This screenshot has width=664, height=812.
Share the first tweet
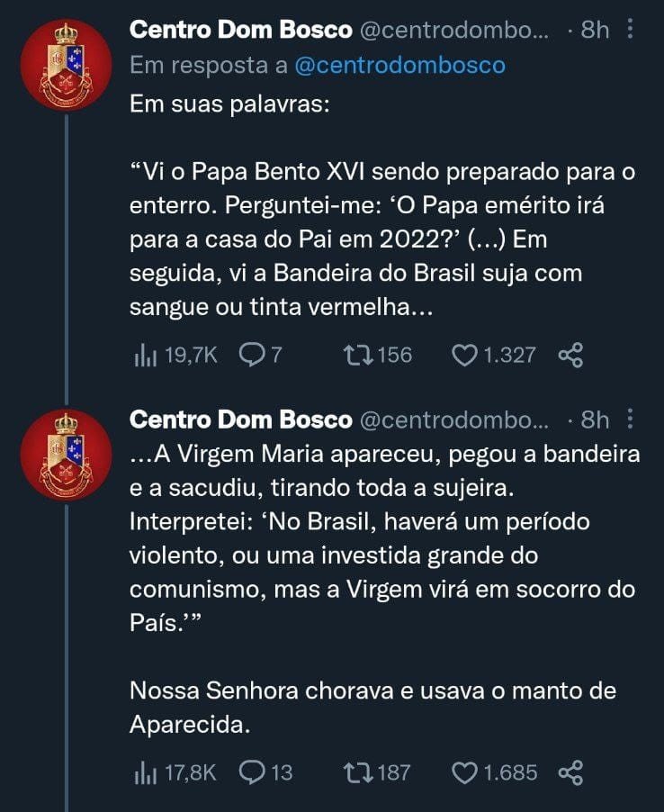(570, 356)
